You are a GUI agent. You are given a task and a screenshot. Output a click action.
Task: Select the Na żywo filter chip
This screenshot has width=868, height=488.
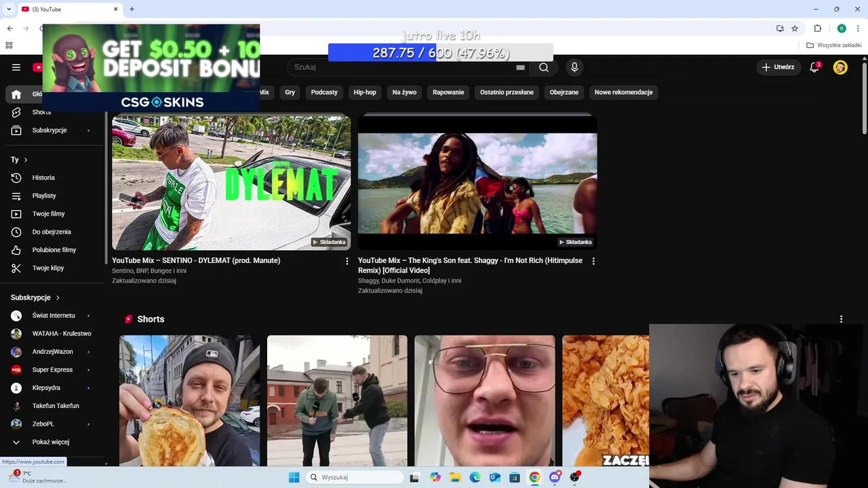(x=405, y=92)
